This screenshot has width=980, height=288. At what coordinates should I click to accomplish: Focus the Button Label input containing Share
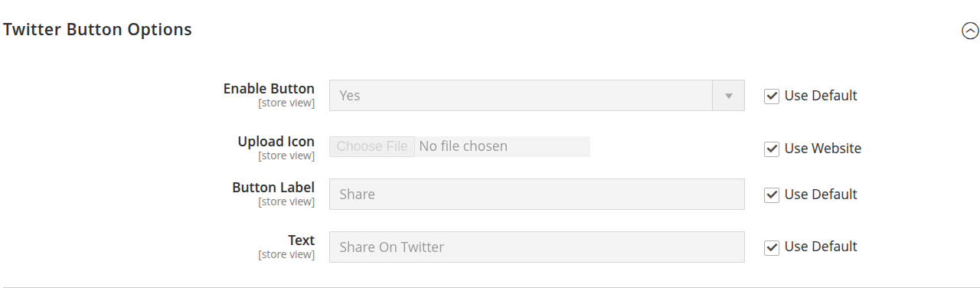537,195
